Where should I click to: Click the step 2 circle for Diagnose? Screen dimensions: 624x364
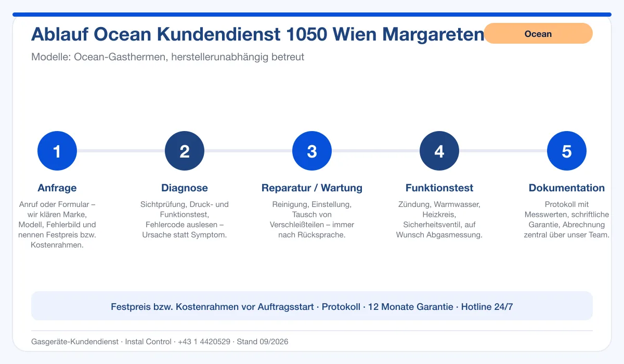tap(185, 151)
